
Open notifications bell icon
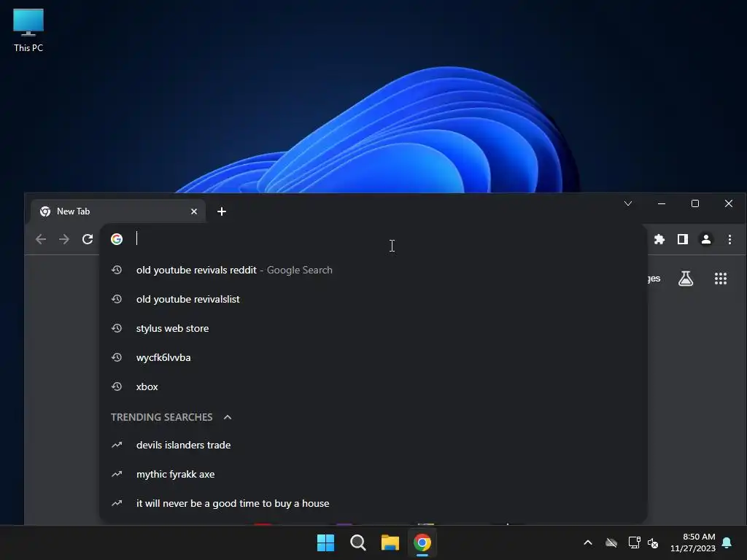click(727, 542)
